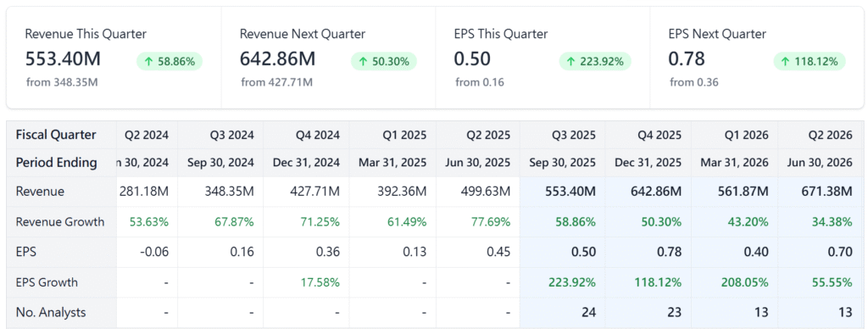Click the 50.30% green arrow badge
The height and width of the screenshot is (329, 868).
[x=384, y=62]
